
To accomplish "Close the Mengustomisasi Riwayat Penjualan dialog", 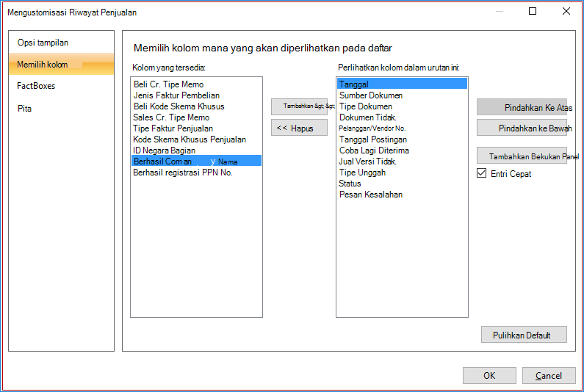I will 566,11.
